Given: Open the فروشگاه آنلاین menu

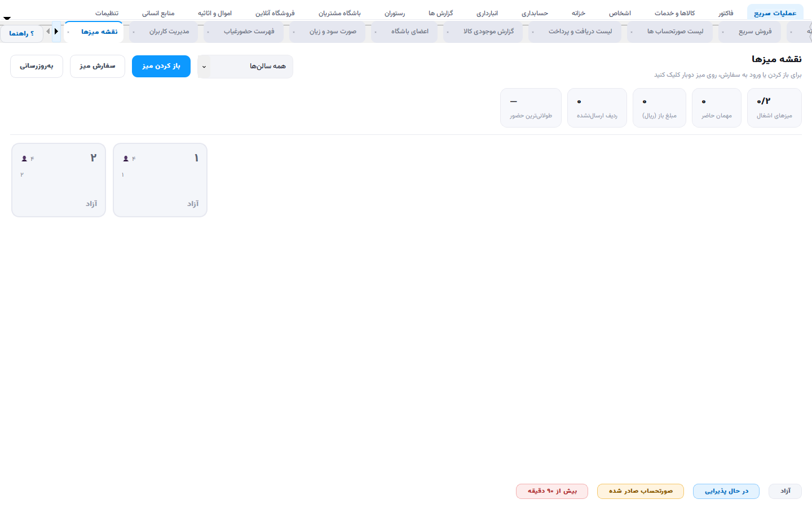Looking at the screenshot, I should (275, 13).
